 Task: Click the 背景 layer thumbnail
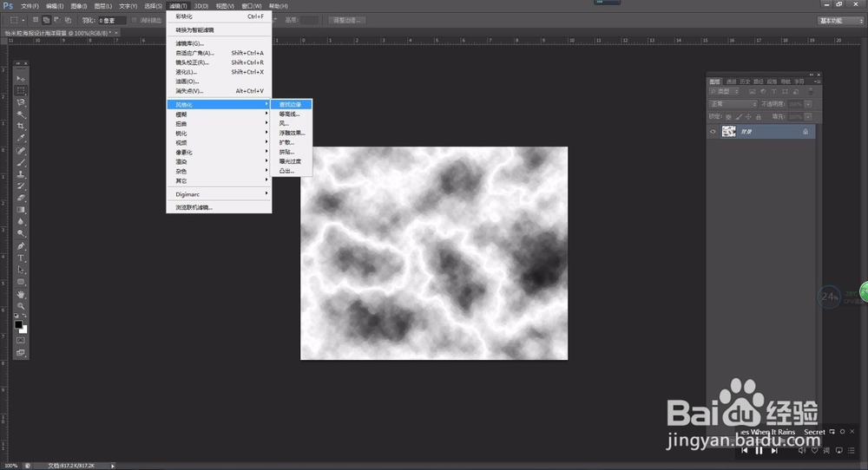(x=728, y=132)
